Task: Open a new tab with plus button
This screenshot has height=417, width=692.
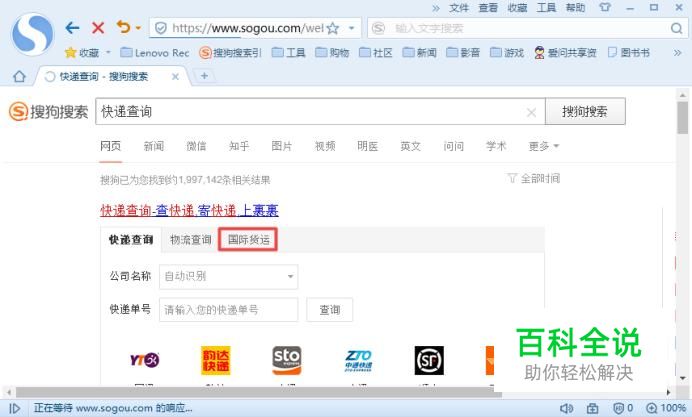Action: click(204, 76)
